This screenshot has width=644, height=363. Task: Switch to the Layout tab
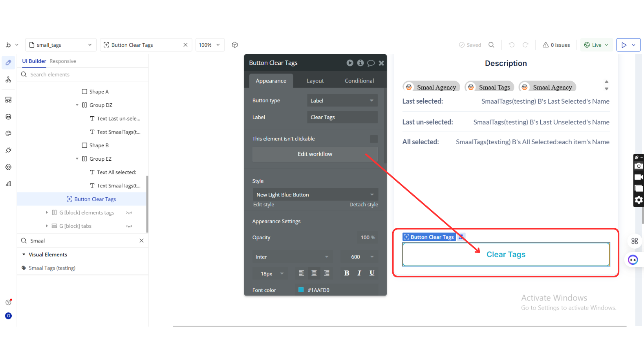315,81
